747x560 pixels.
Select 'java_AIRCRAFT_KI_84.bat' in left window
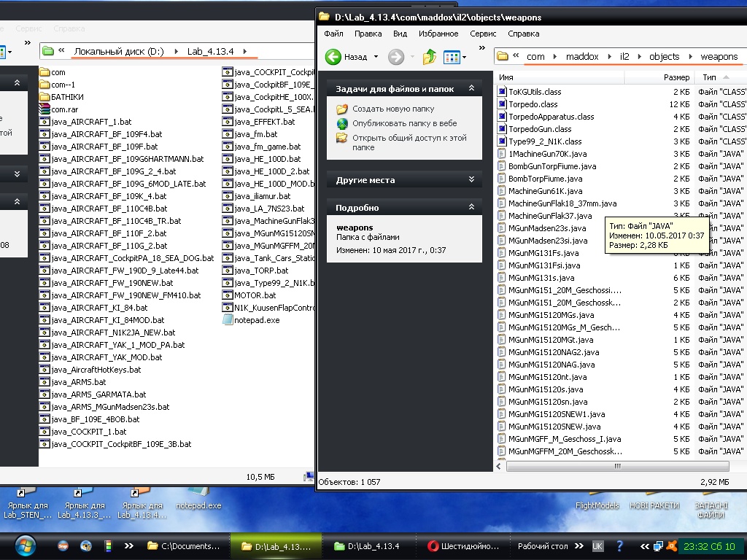(99, 308)
